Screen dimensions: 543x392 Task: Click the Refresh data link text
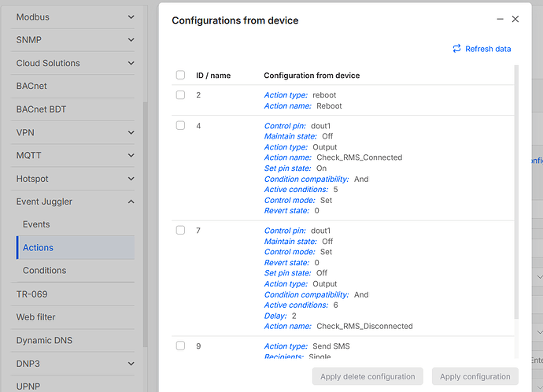488,49
